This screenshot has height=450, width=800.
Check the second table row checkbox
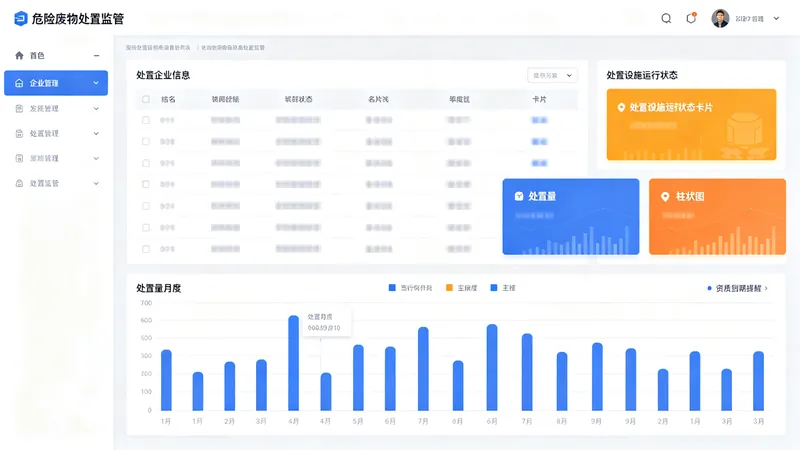point(146,141)
